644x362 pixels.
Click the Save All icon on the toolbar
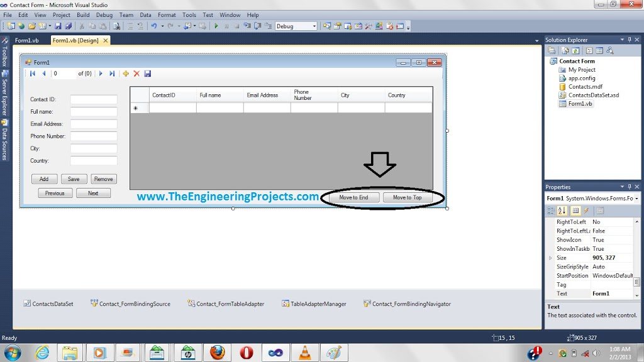tap(67, 25)
